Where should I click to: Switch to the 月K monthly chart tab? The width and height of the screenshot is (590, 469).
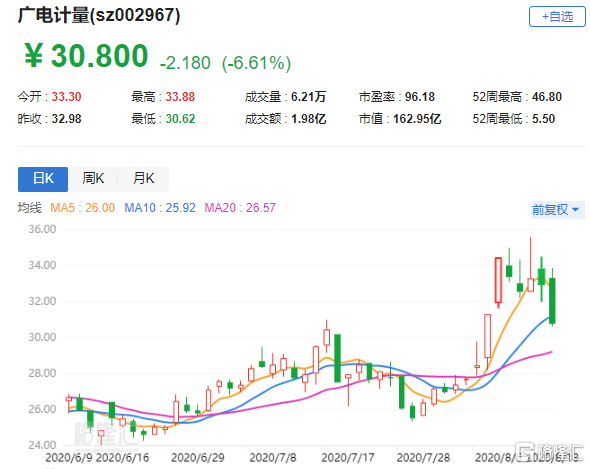pyautogui.click(x=143, y=179)
